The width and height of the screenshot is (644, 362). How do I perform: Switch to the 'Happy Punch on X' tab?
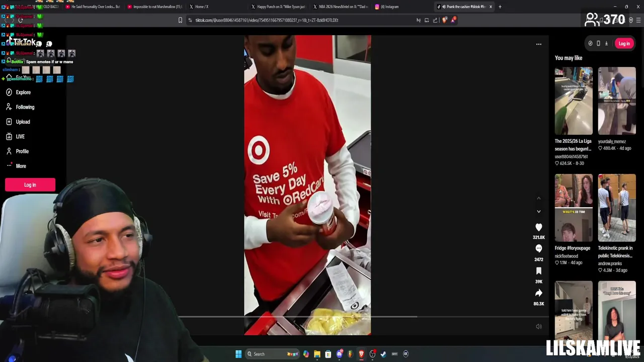[278, 7]
